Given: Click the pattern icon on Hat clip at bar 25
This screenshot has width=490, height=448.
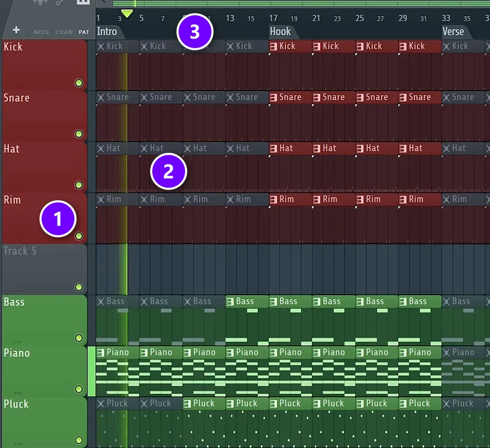Looking at the screenshot, I should tap(360, 149).
